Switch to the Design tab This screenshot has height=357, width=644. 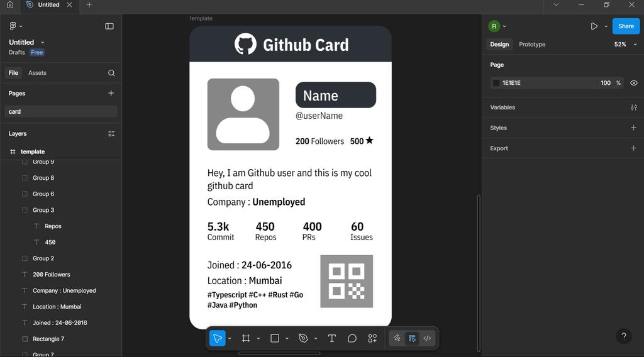click(x=499, y=45)
